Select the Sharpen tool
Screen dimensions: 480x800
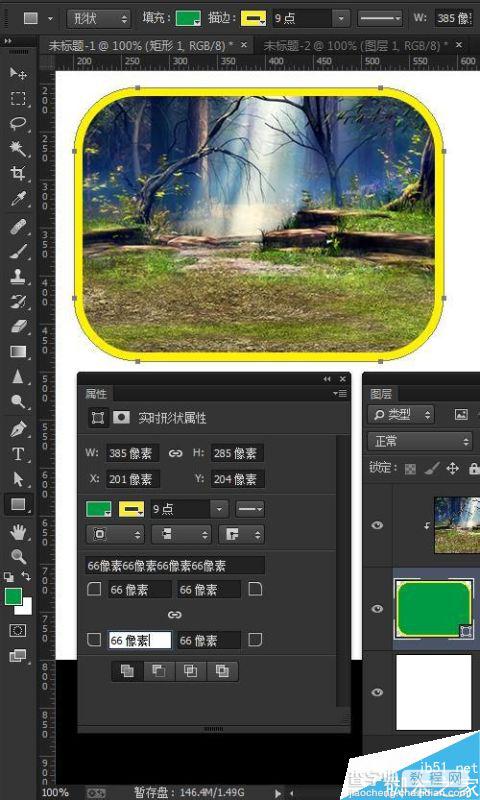18,377
